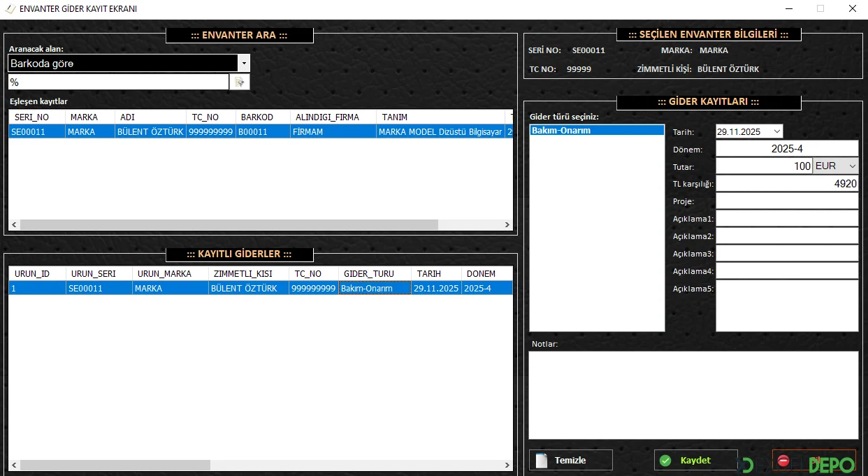Click inside the Notlar text area

click(693, 395)
